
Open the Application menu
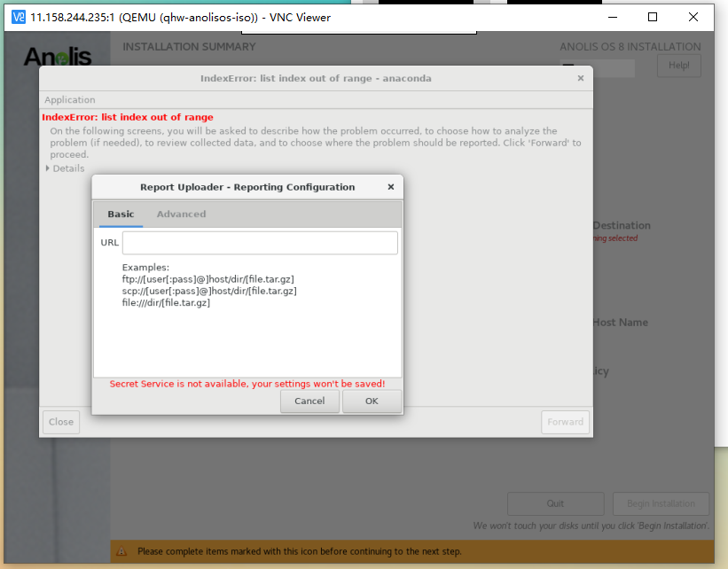point(70,100)
